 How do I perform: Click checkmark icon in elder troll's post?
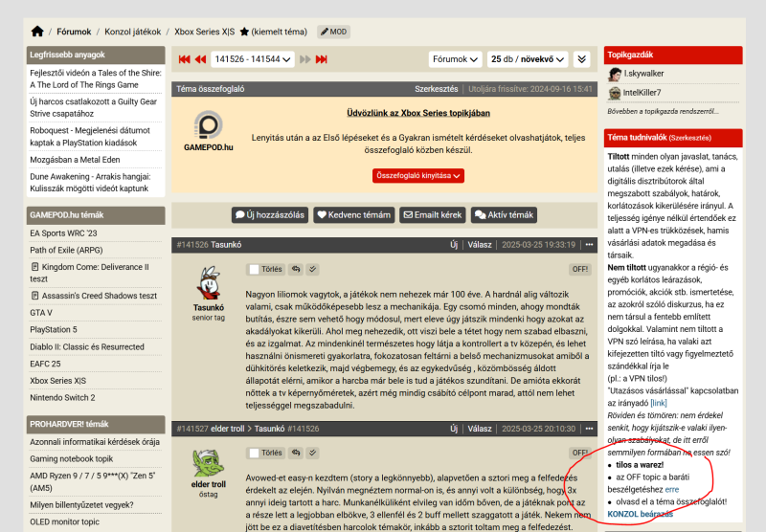(x=312, y=453)
